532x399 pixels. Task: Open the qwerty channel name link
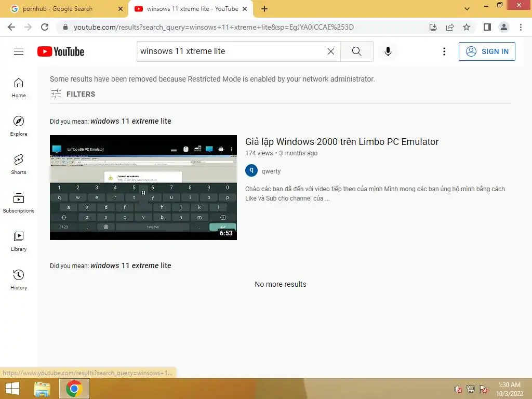click(271, 171)
